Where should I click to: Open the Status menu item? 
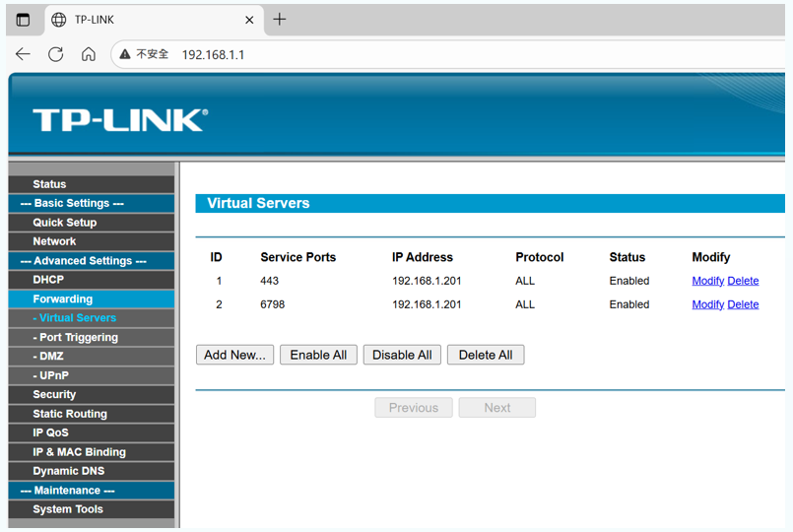[x=49, y=184]
